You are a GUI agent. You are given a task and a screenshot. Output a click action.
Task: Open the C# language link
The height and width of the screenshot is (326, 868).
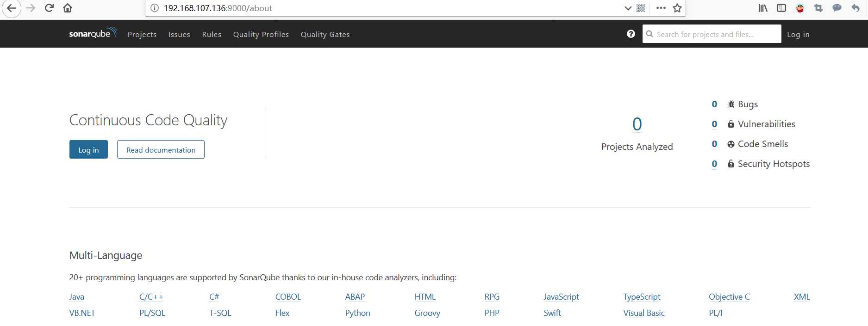point(214,297)
